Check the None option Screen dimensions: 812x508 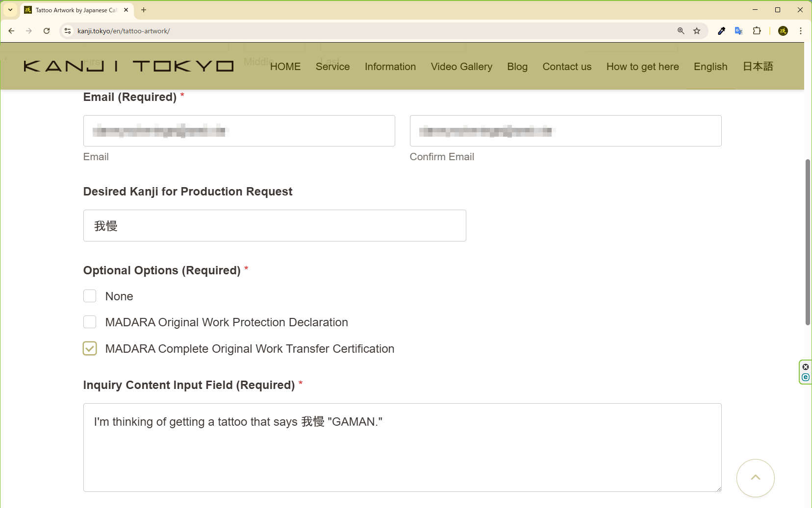coord(90,296)
